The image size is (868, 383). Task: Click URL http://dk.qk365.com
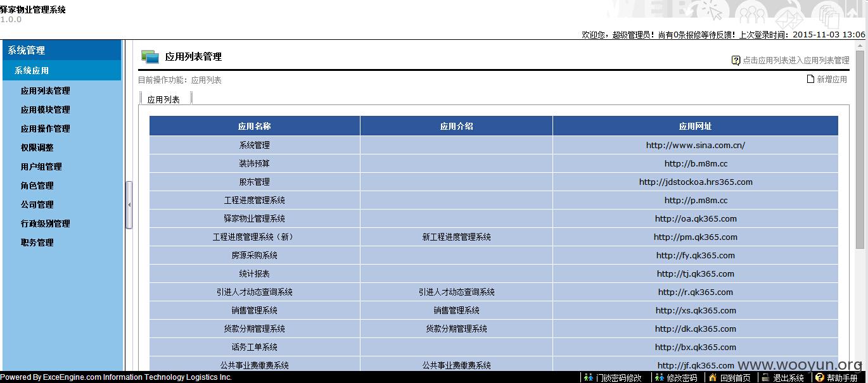[x=696, y=329]
